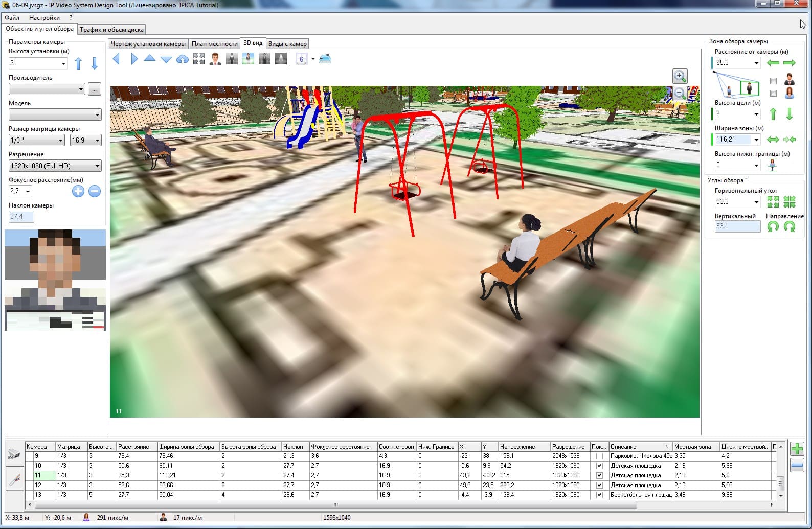Open the focal length 2,7 dropdown
Image resolution: width=812 pixels, height=529 pixels.
point(28,192)
